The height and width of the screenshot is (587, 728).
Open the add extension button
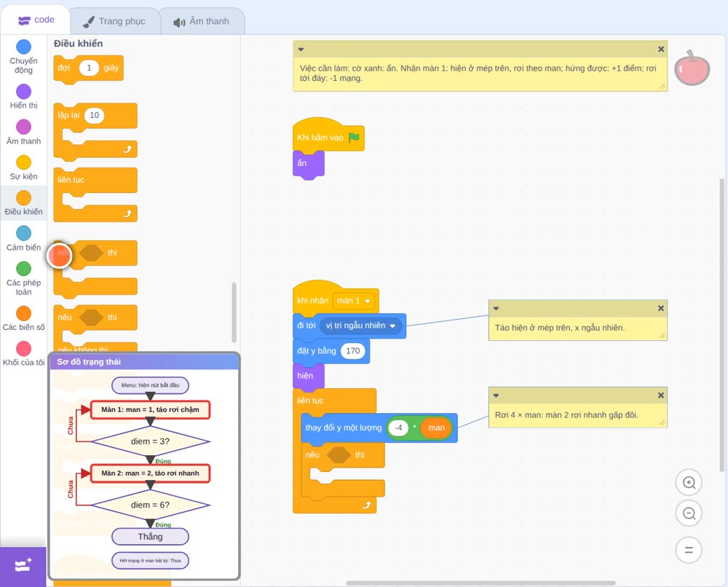[x=23, y=566]
